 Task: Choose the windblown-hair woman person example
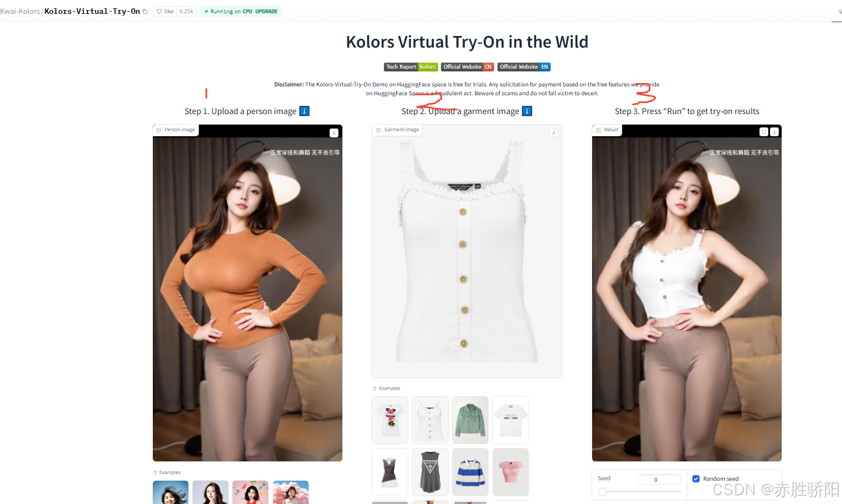click(x=171, y=492)
